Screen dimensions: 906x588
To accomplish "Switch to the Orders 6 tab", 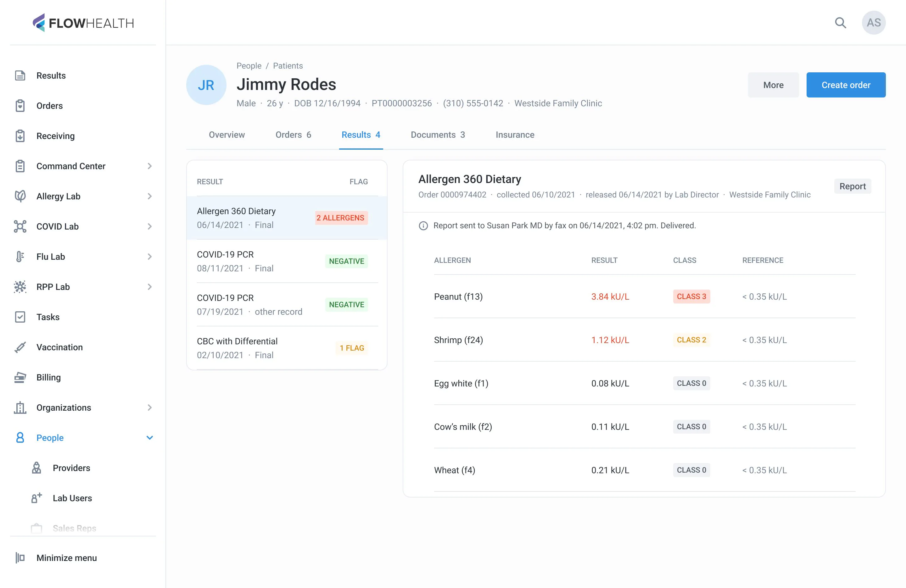I will pyautogui.click(x=293, y=135).
